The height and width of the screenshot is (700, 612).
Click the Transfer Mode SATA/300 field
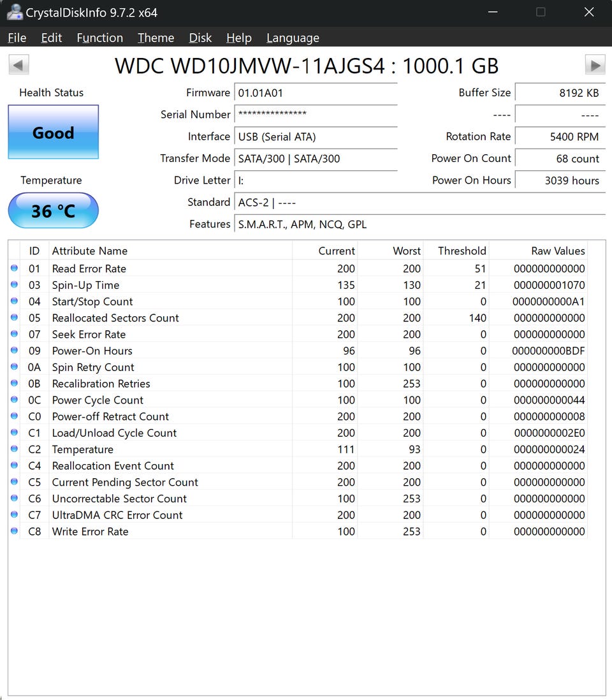coord(316,159)
